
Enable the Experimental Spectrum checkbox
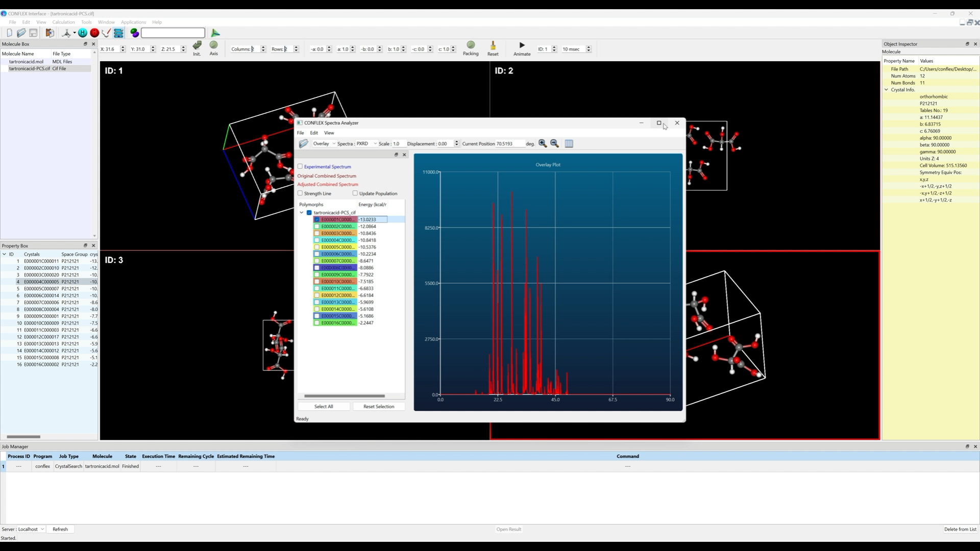(300, 166)
